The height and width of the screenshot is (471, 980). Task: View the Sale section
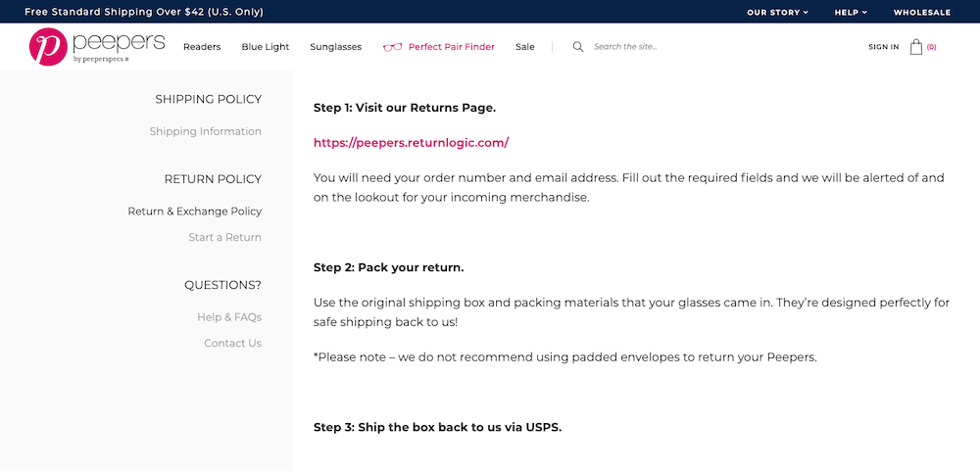(525, 47)
